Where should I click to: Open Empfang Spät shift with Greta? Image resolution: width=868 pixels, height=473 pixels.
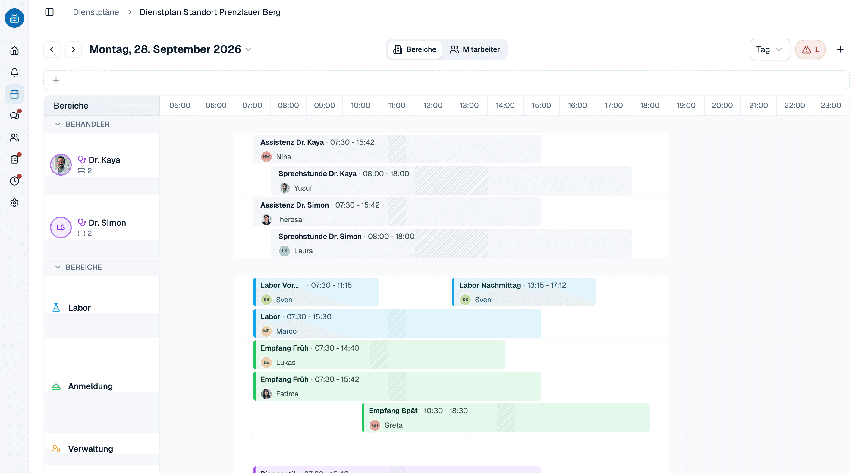[x=506, y=418]
